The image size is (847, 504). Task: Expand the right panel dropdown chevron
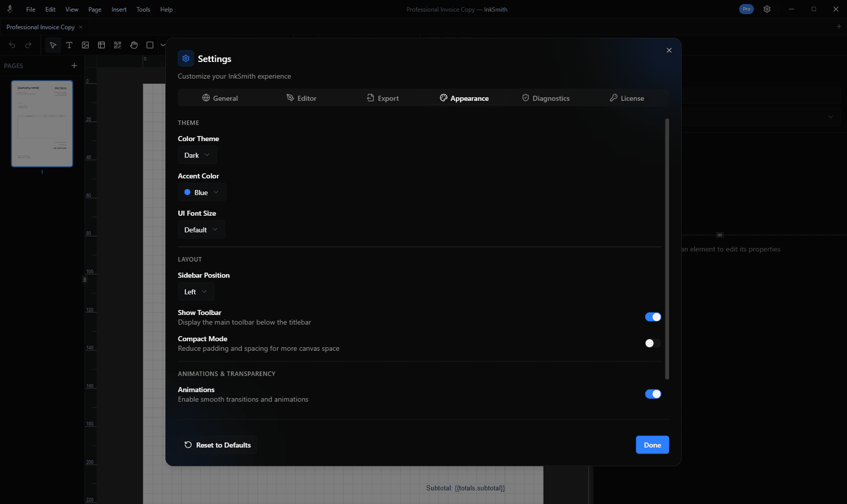click(x=830, y=117)
